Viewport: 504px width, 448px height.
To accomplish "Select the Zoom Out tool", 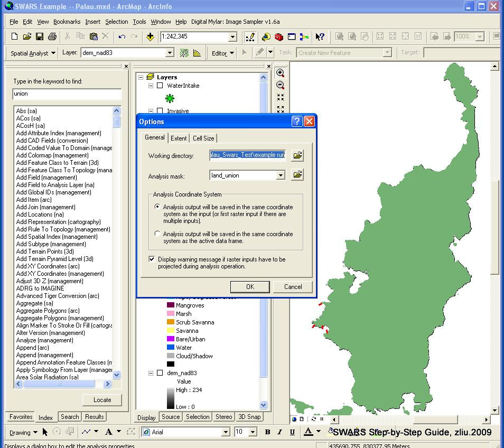I will tap(281, 85).
